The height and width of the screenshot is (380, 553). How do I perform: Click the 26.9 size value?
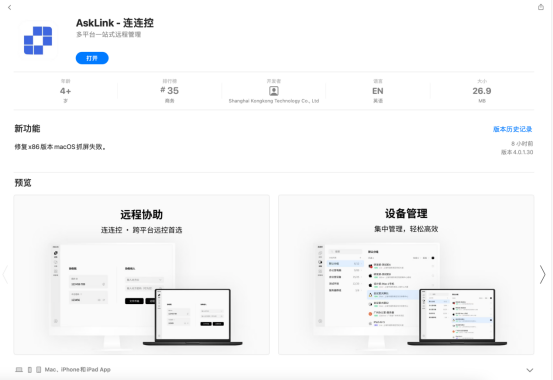tap(482, 91)
